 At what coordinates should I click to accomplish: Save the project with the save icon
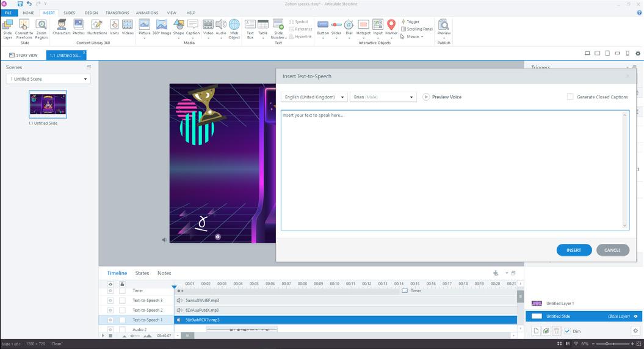click(x=20, y=4)
